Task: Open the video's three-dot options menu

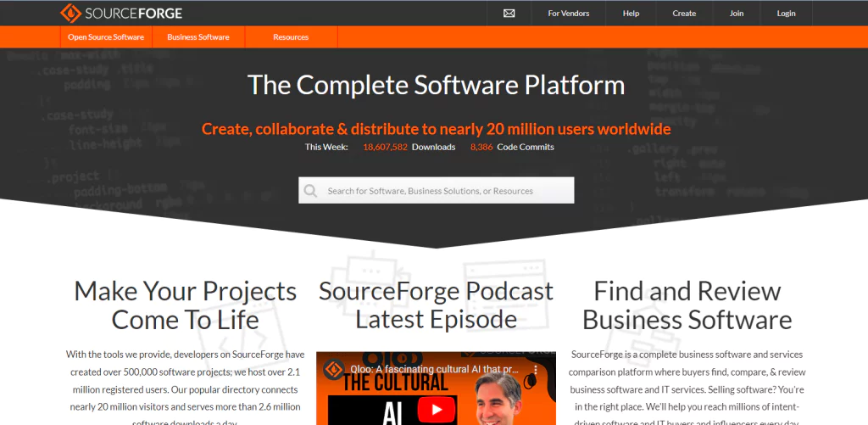Action: pos(536,369)
